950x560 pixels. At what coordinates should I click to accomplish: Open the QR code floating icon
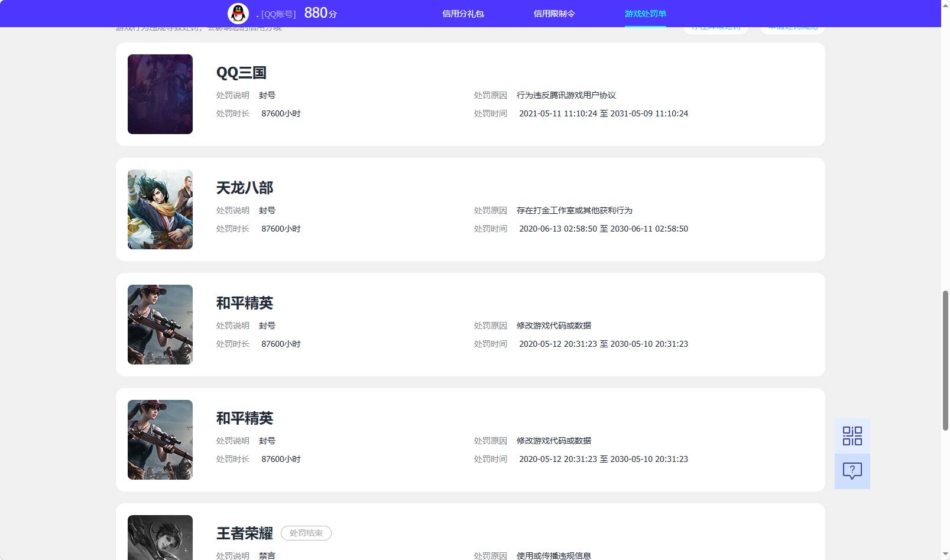click(852, 436)
